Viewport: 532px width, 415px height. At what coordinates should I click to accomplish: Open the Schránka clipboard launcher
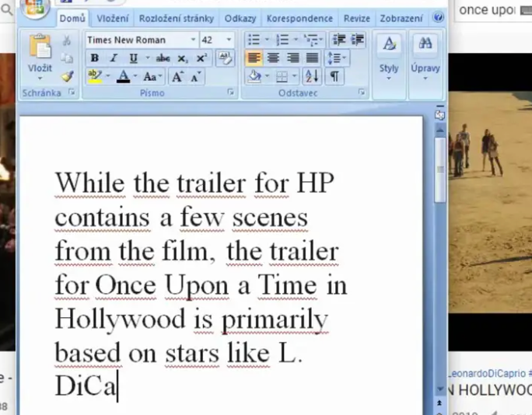[72, 92]
